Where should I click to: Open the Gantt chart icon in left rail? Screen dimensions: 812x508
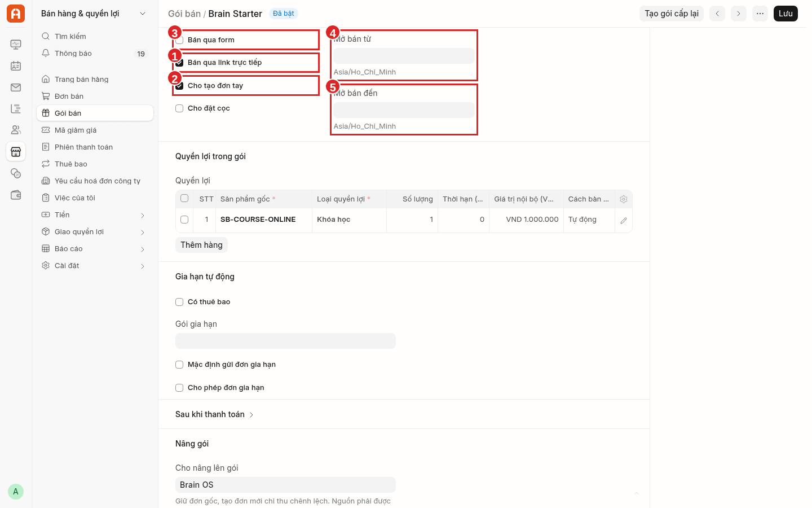click(16, 109)
